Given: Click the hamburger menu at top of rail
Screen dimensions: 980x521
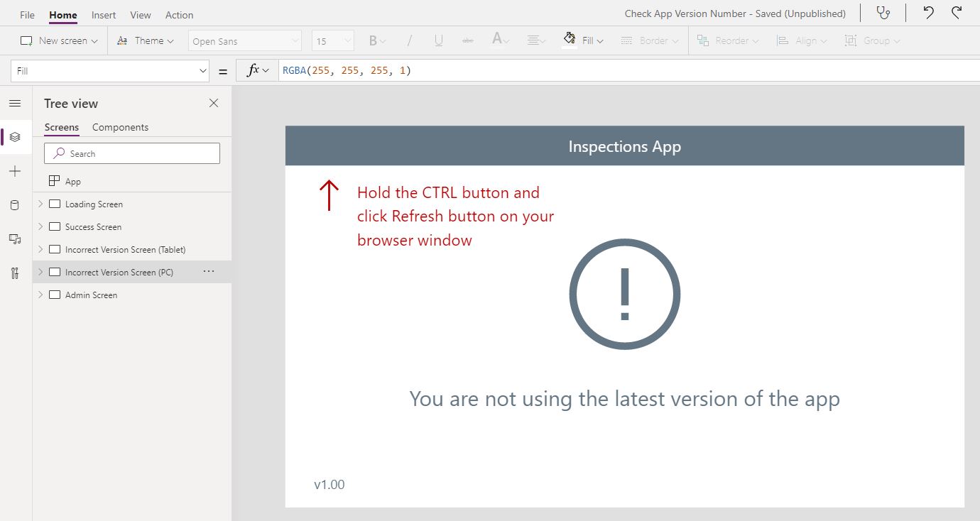Looking at the screenshot, I should tap(15, 102).
